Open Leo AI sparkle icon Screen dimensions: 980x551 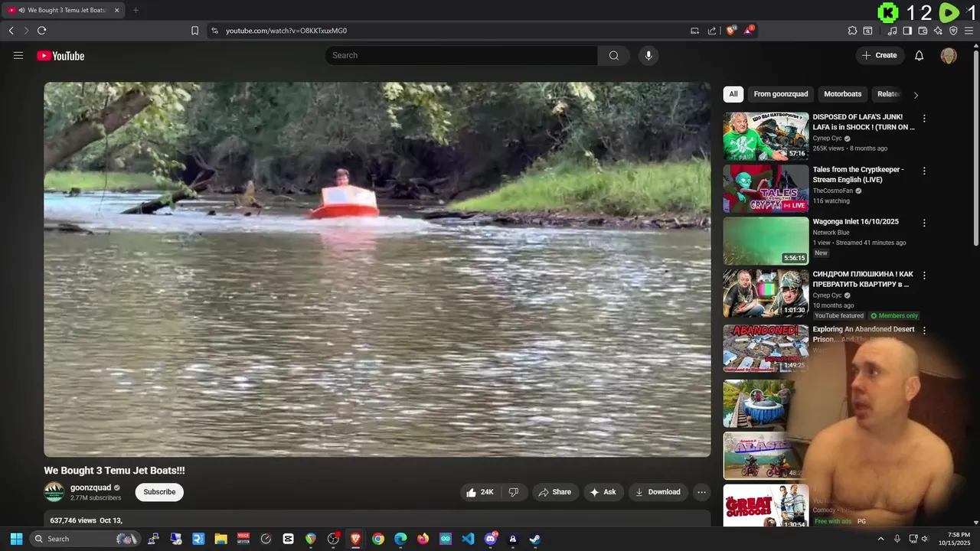(938, 31)
